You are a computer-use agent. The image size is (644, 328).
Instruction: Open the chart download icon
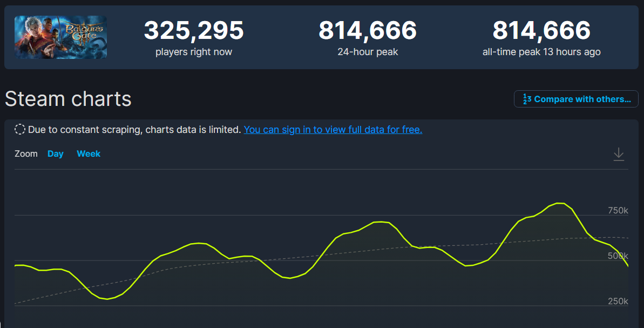(x=619, y=154)
